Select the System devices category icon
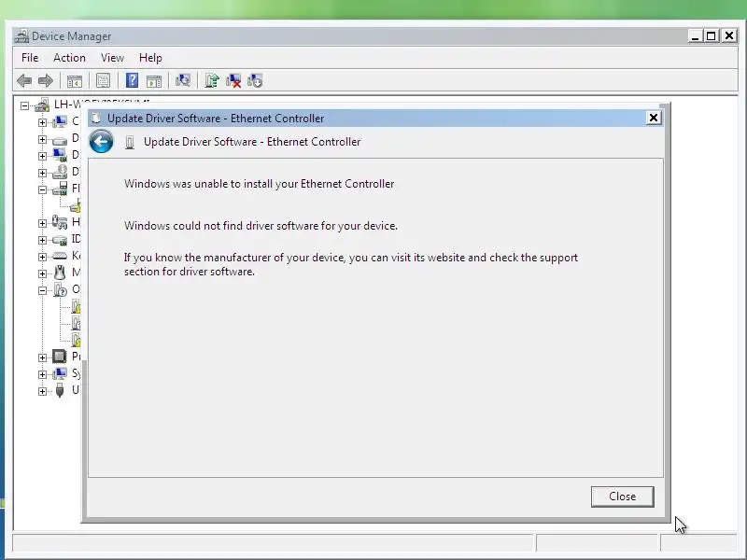 [60, 373]
